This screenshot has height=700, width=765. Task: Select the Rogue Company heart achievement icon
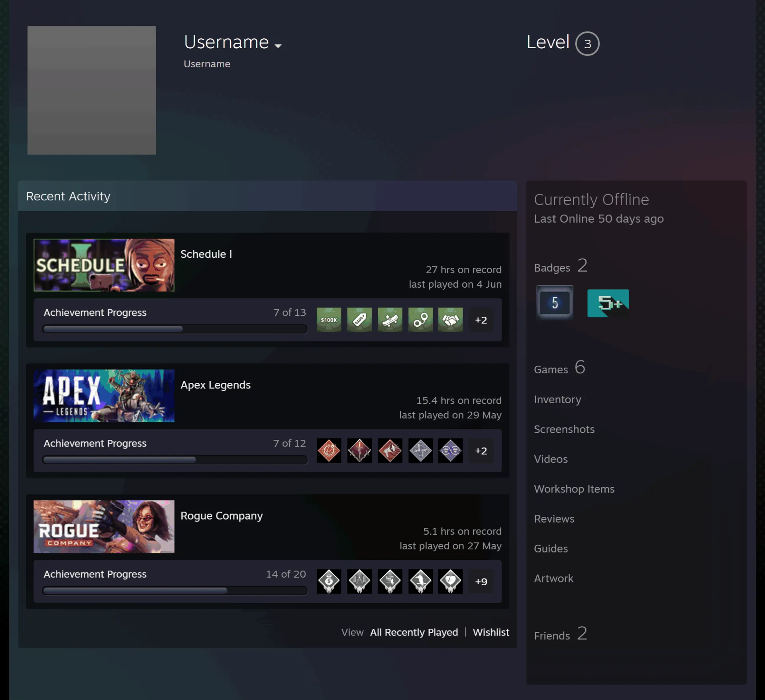click(x=450, y=581)
